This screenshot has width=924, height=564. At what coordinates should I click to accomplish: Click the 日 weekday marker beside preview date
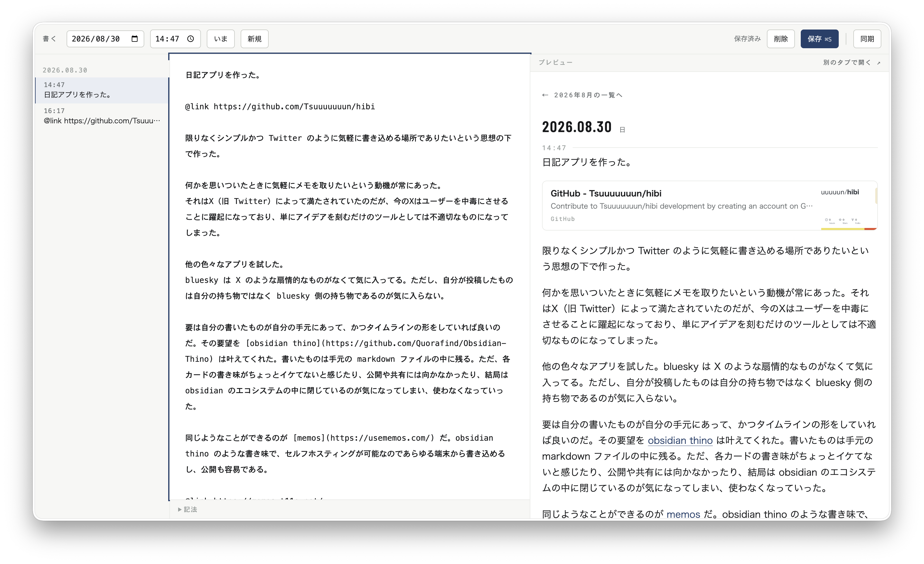(x=622, y=130)
